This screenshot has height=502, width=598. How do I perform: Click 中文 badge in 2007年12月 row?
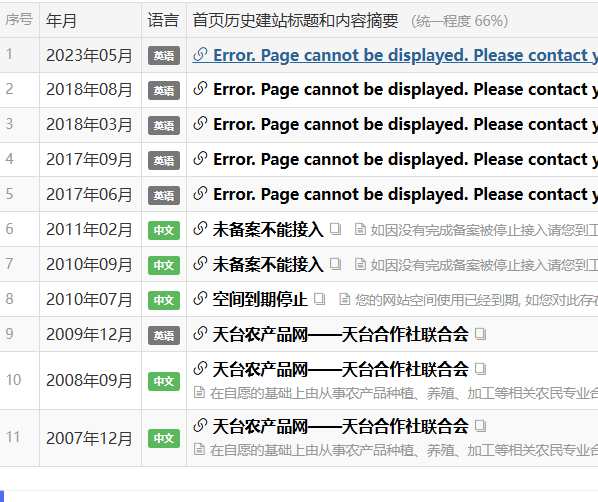(x=164, y=438)
